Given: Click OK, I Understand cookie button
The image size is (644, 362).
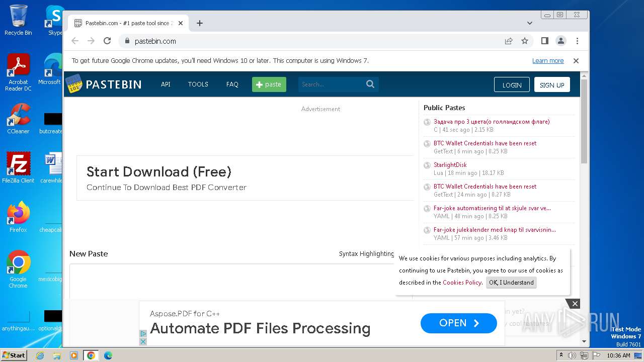Looking at the screenshot, I should 511,283.
